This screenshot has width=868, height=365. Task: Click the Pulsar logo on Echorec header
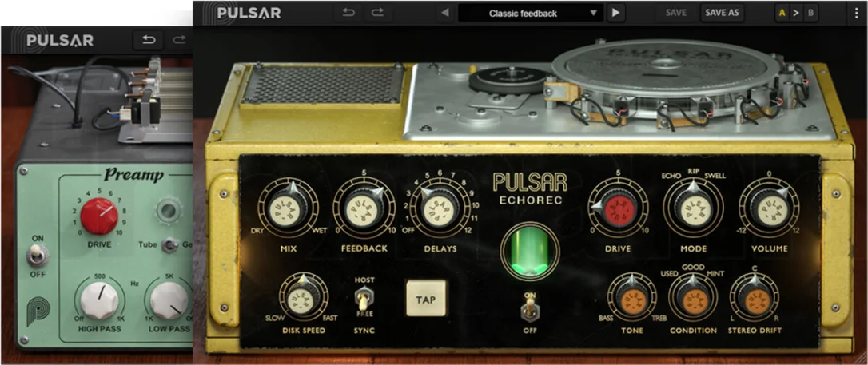[x=241, y=13]
